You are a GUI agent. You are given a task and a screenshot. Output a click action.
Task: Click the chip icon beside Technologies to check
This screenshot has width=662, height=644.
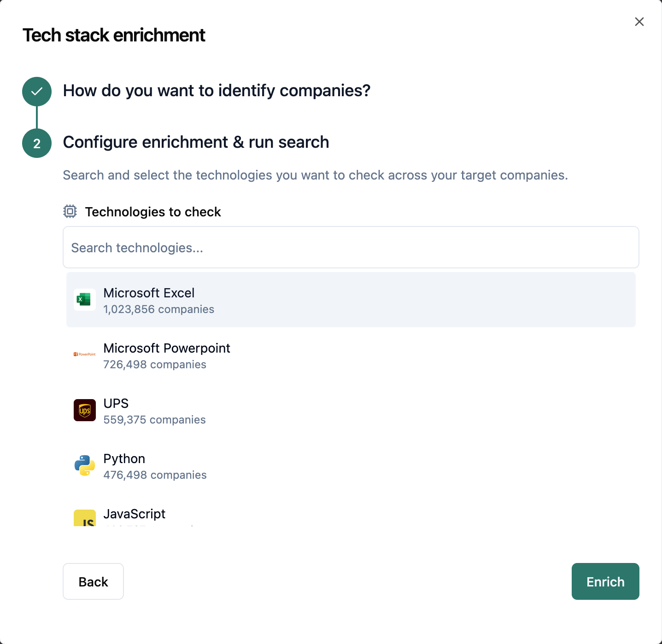pos(70,211)
